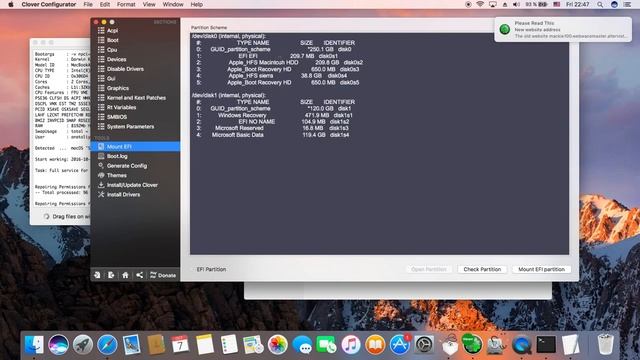Click the Donate button
This screenshot has height=360, width=640.
tap(163, 275)
